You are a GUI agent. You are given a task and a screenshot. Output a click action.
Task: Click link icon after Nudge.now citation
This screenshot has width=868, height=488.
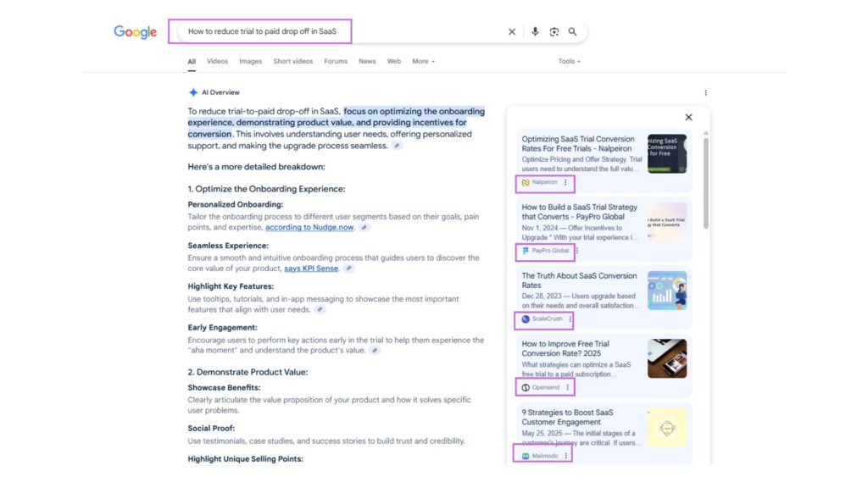tap(364, 227)
